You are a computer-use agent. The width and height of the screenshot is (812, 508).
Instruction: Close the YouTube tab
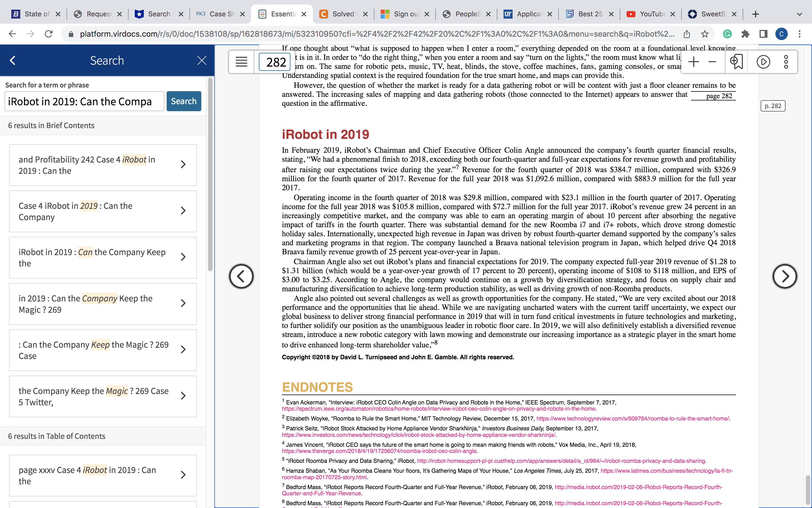tap(673, 14)
